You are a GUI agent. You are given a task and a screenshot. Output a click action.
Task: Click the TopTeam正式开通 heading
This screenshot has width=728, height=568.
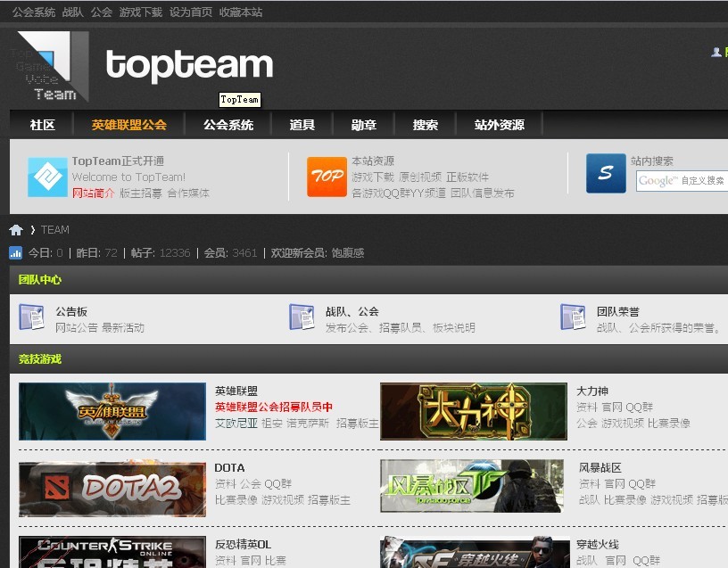coord(118,161)
